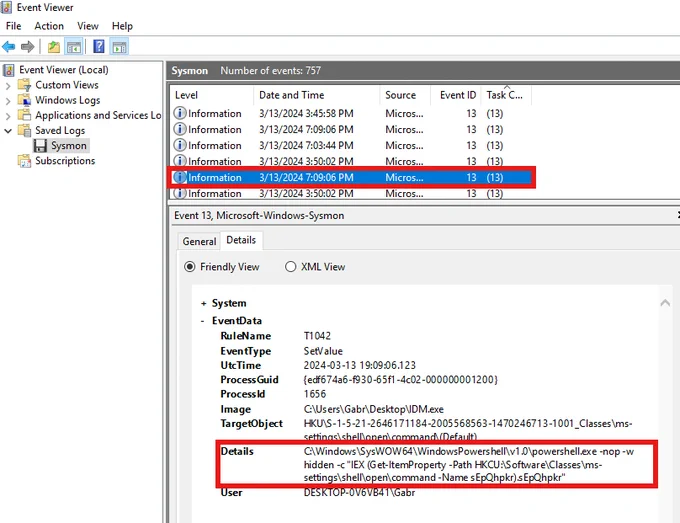Screen dimensions: 680x523
Task: Click info icon of 7:03:44 PM event
Action: [180, 145]
